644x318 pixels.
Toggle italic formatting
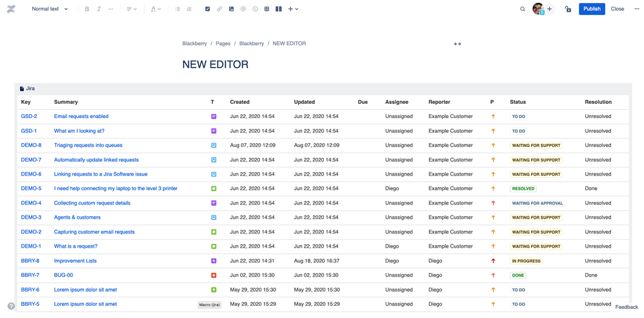click(x=99, y=8)
